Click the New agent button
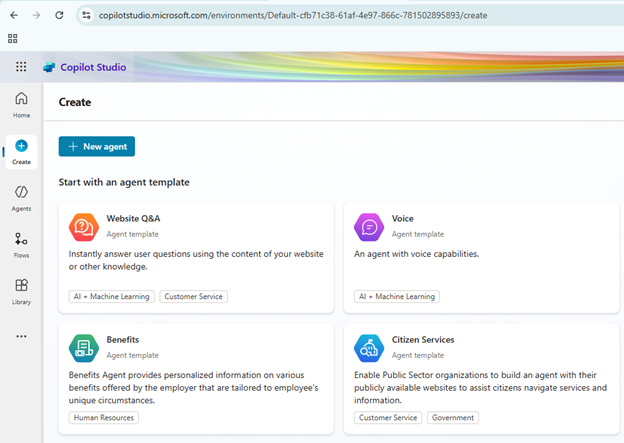Screen dimensions: 624x443 coord(97,146)
